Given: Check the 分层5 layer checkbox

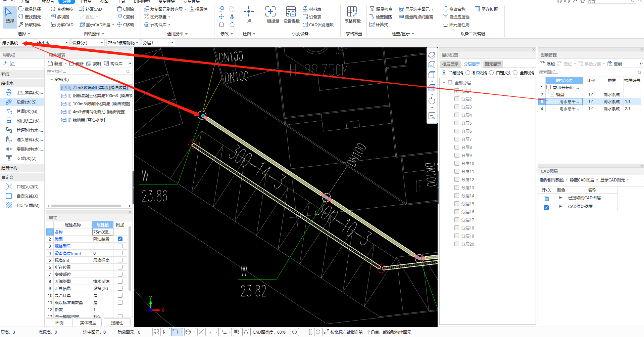Looking at the screenshot, I should [x=457, y=123].
